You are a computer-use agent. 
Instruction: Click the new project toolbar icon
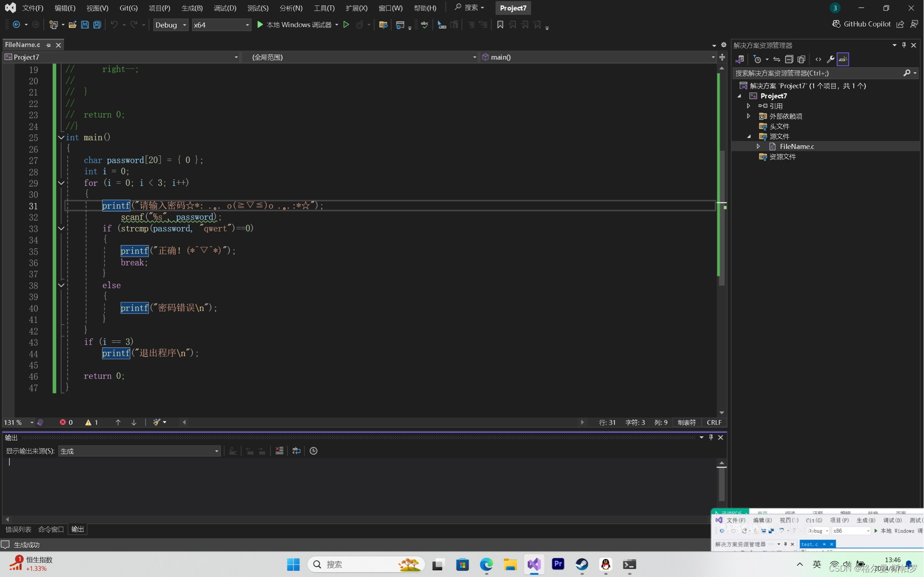54,25
